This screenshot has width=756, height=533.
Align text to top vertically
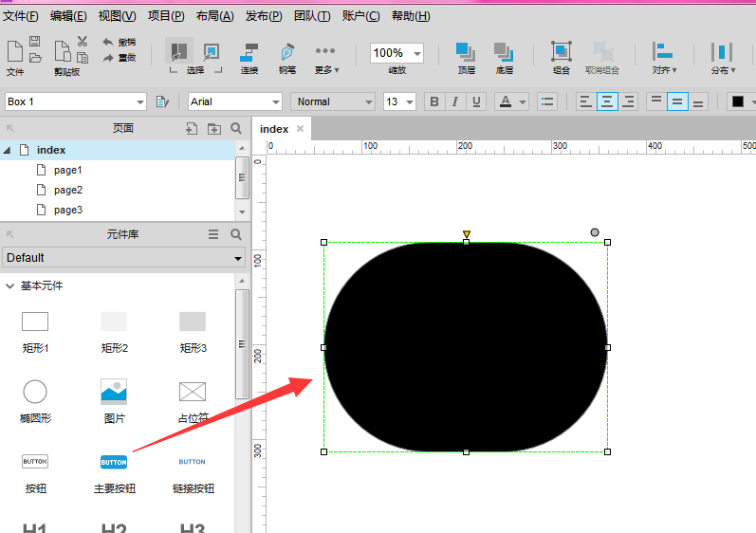click(x=656, y=101)
